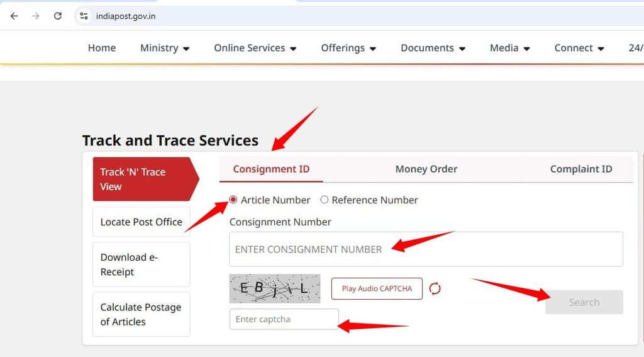Open Locate Post Office from the sidebar
Image resolution: width=644 pixels, height=357 pixels.
(x=142, y=222)
